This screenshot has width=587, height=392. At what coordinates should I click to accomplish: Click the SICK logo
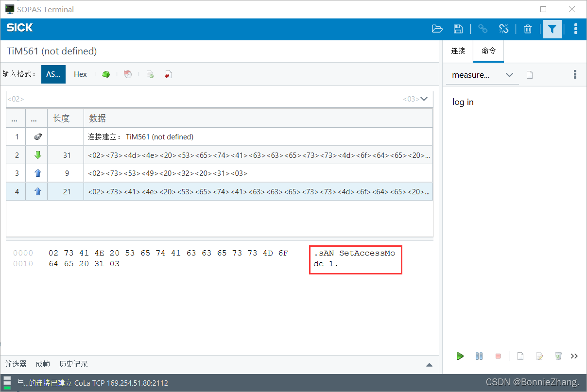(20, 28)
